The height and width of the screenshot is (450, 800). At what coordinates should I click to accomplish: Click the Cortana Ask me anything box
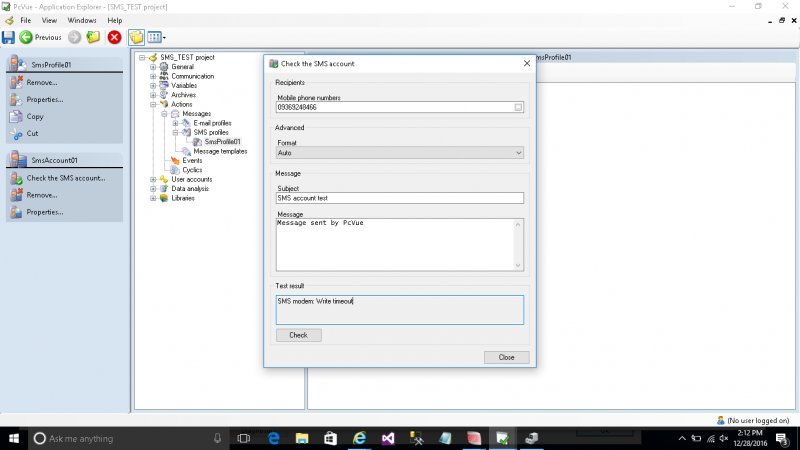(x=128, y=438)
